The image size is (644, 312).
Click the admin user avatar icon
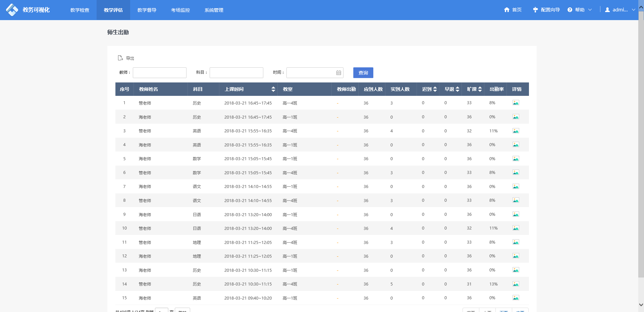[x=607, y=10]
